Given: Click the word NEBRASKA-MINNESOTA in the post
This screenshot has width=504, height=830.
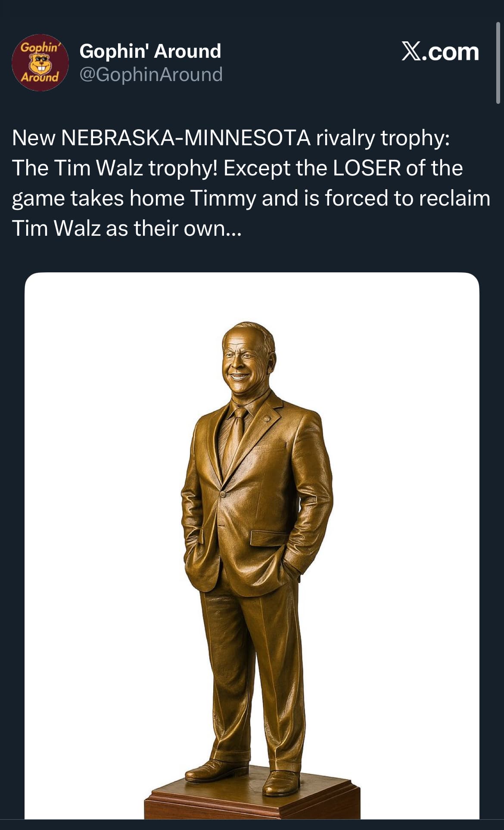Looking at the screenshot, I should point(186,138).
